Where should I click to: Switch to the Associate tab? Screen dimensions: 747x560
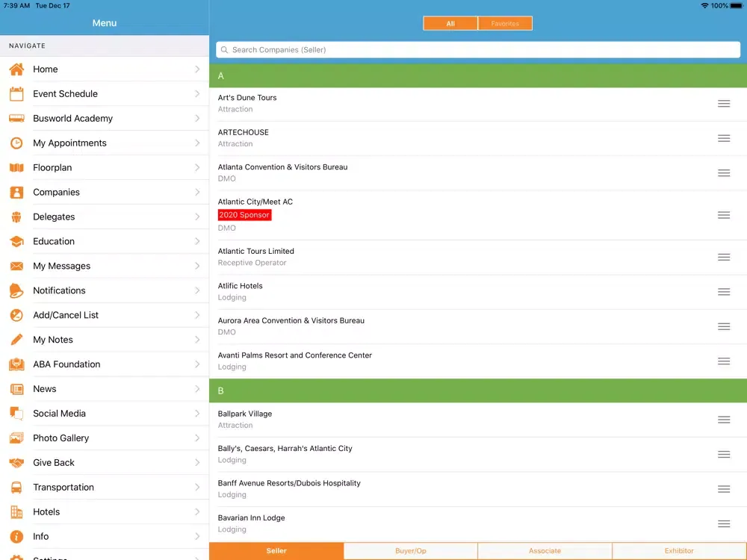tap(545, 551)
